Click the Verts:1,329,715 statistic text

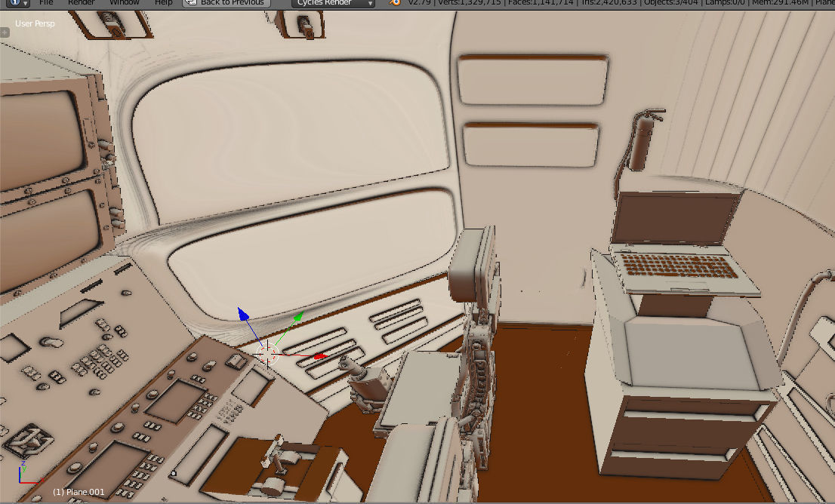point(469,3)
